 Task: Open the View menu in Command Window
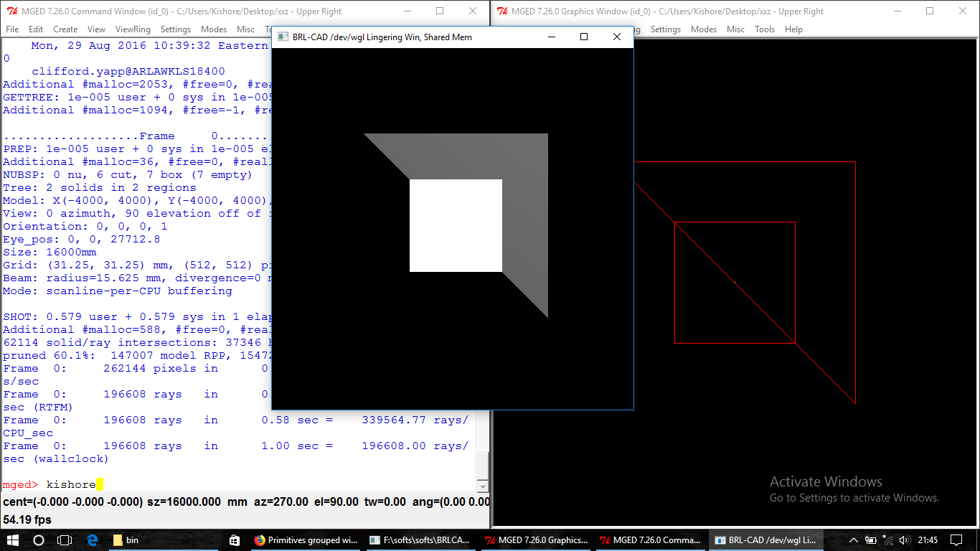pos(96,29)
